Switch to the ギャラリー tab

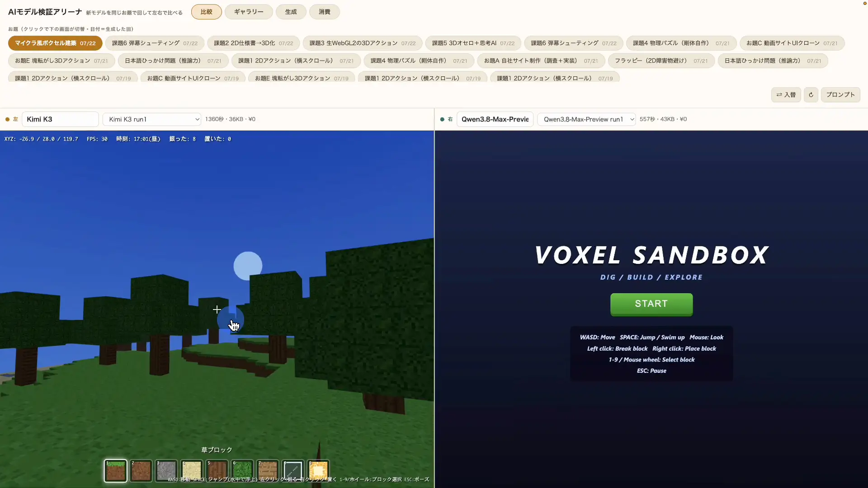249,12
